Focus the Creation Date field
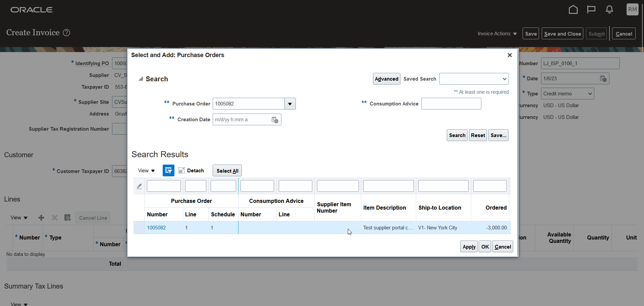Viewport: 644px width, 306px height. [x=242, y=120]
